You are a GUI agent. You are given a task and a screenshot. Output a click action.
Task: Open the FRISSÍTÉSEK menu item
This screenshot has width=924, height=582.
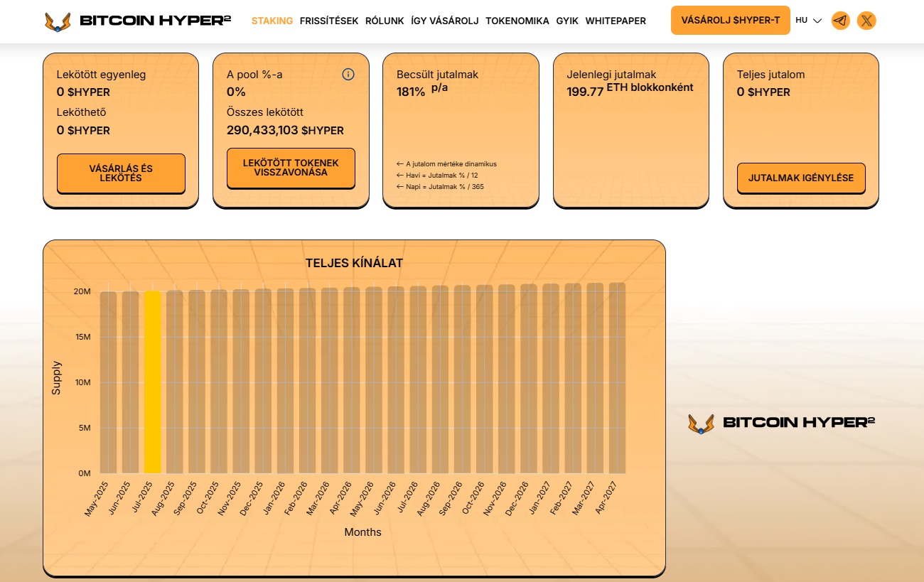click(x=329, y=21)
